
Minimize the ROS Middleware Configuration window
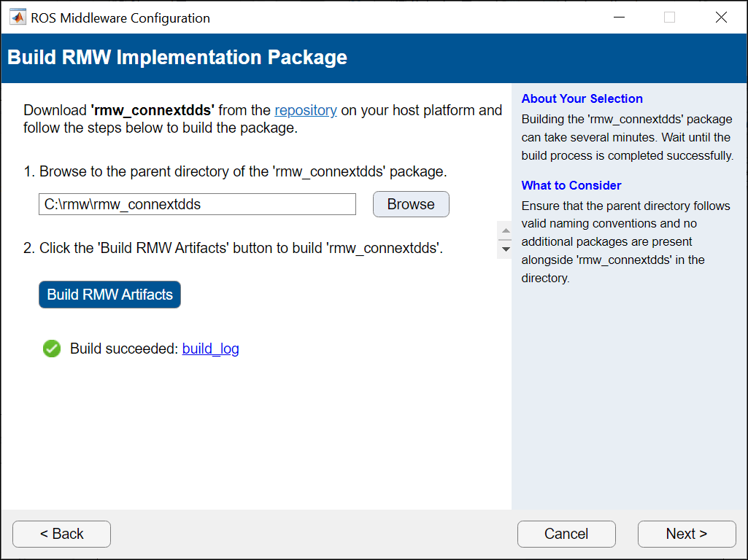pos(617,18)
